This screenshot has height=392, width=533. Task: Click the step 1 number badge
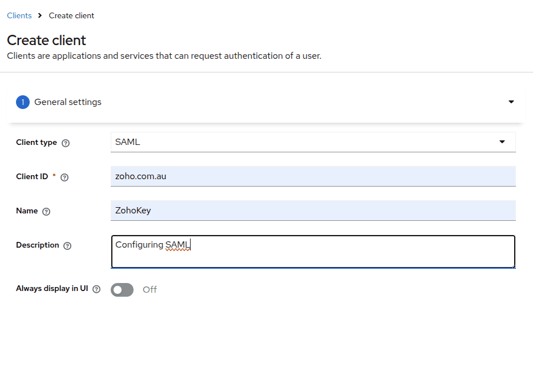coord(23,103)
